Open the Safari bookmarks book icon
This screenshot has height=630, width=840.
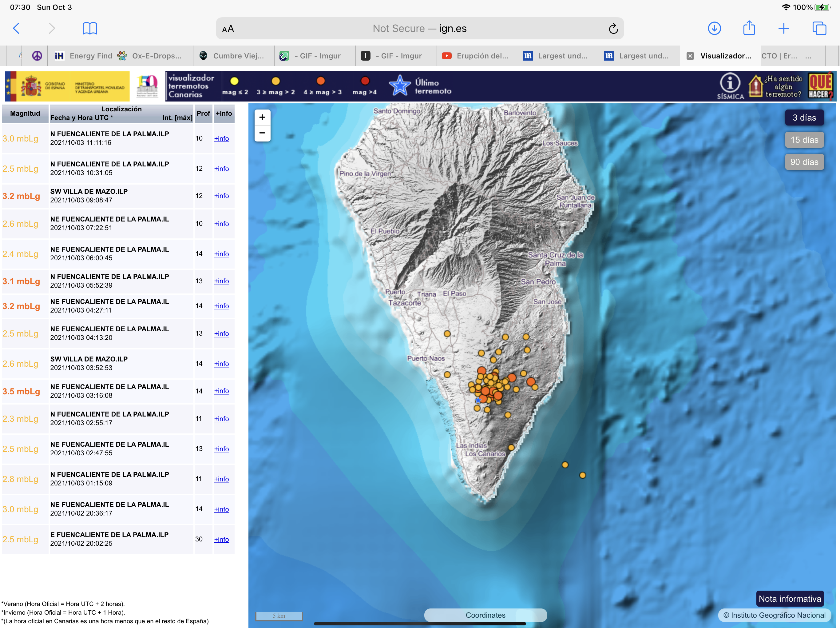[89, 28]
